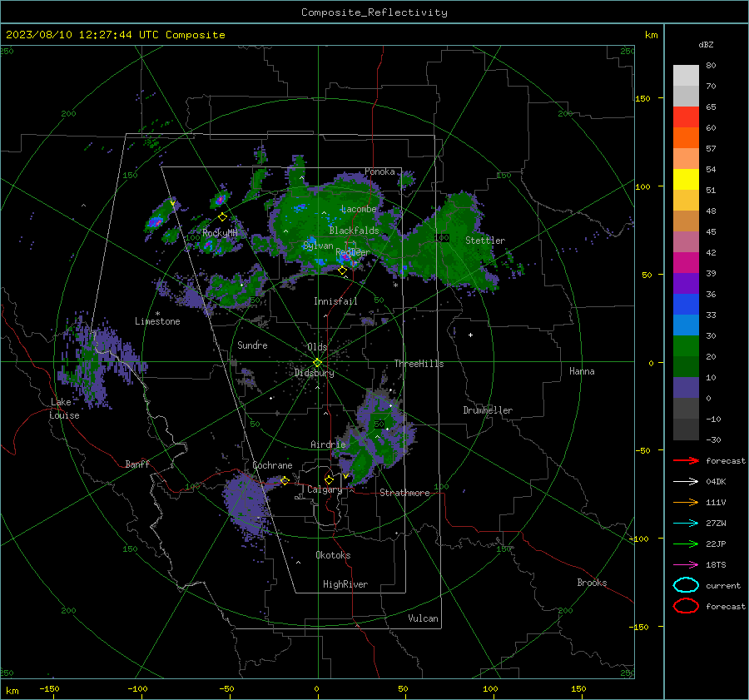Image resolution: width=749 pixels, height=700 pixels.
Task: Click the purple swatch between 39 and 36
Action: tap(686, 284)
